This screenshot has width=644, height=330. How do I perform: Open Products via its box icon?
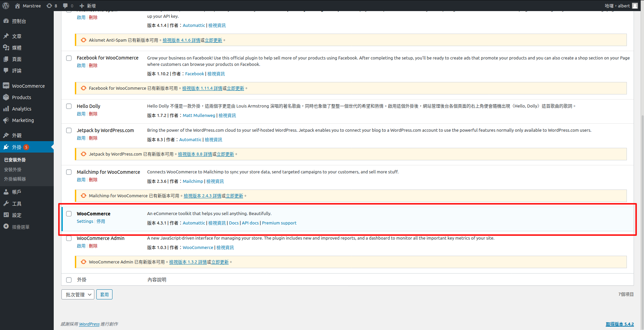(6, 97)
